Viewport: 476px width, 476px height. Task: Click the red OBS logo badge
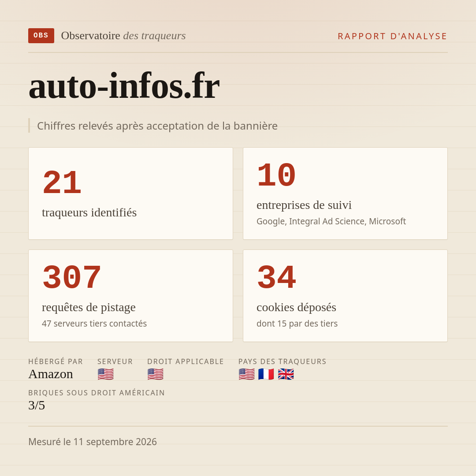(41, 36)
